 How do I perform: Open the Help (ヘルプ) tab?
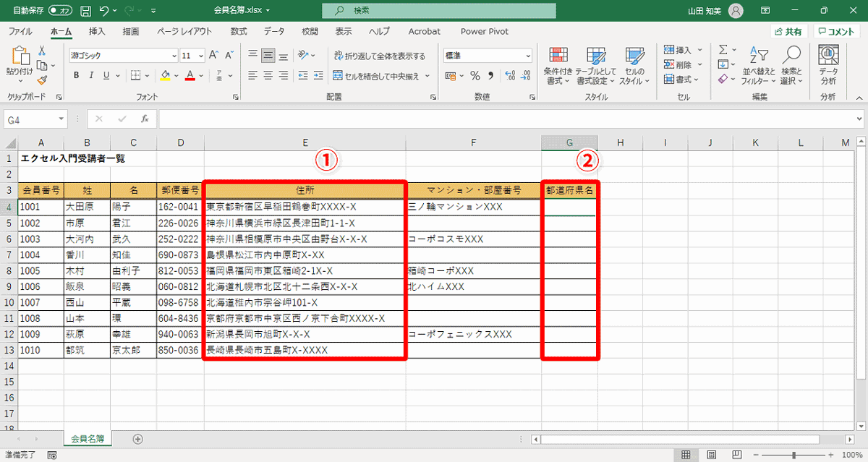point(379,31)
